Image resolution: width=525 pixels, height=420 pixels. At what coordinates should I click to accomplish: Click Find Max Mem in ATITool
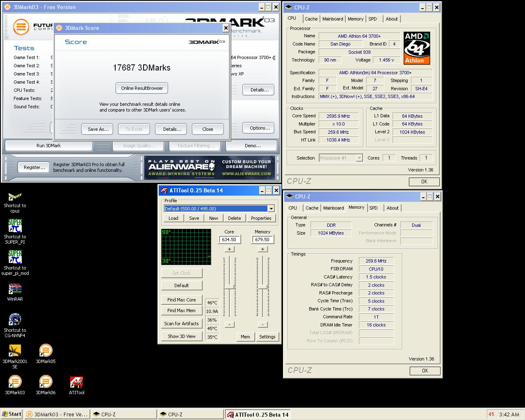[x=182, y=310]
